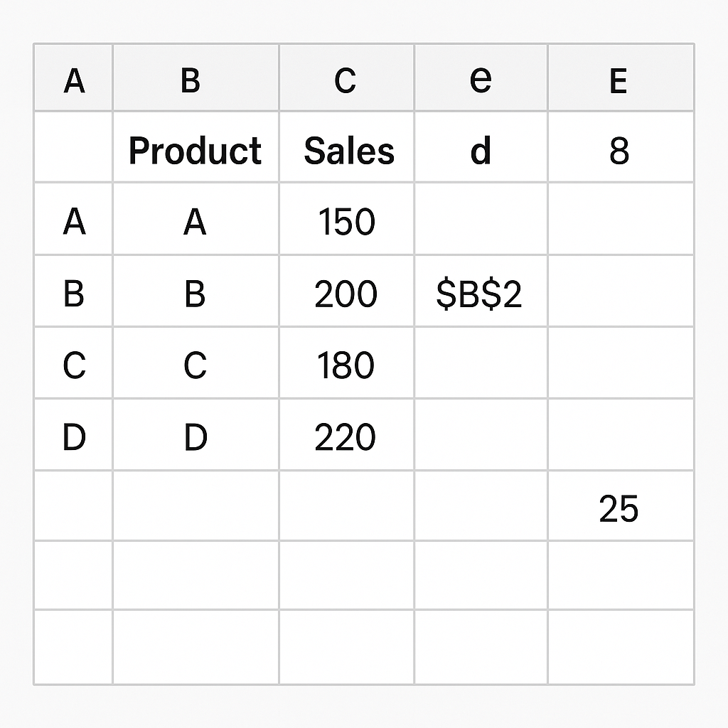Click the cell containing 150
Screen dimensions: 728x728
pos(346,219)
